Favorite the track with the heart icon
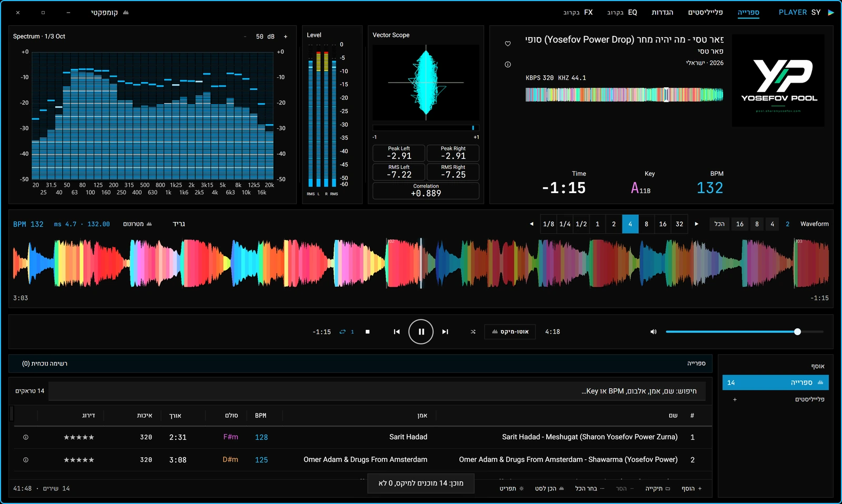The image size is (842, 504). [x=508, y=44]
